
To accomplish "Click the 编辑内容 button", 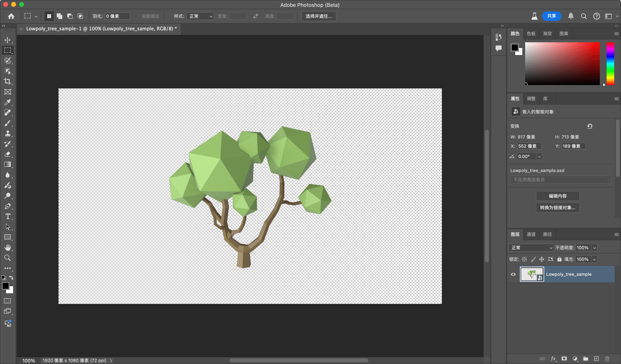I will click(x=558, y=196).
